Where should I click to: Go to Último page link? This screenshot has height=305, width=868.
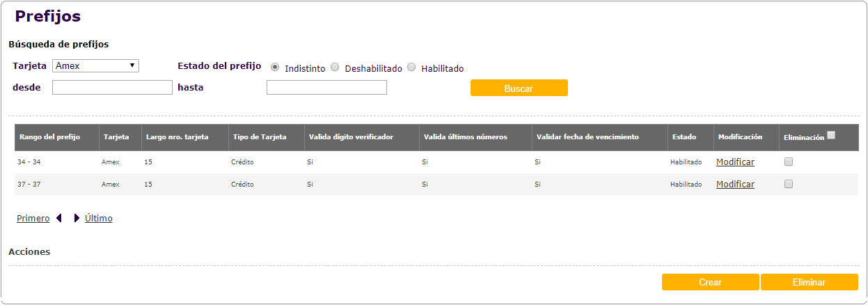click(x=98, y=218)
